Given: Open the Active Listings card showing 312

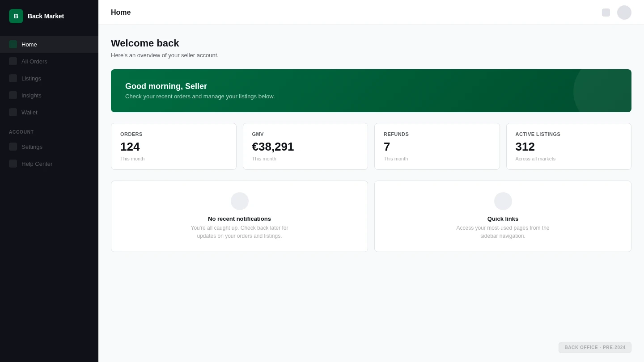Looking at the screenshot, I should pos(569,146).
